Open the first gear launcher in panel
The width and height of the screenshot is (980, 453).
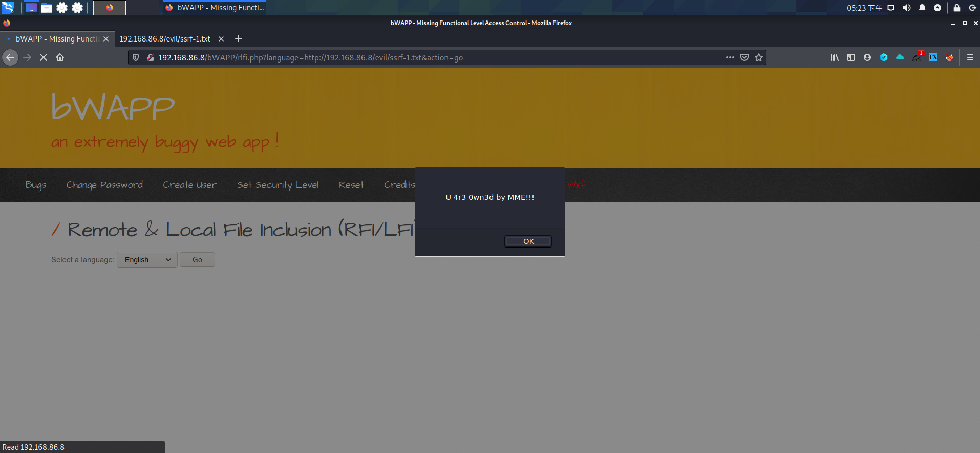[62, 8]
